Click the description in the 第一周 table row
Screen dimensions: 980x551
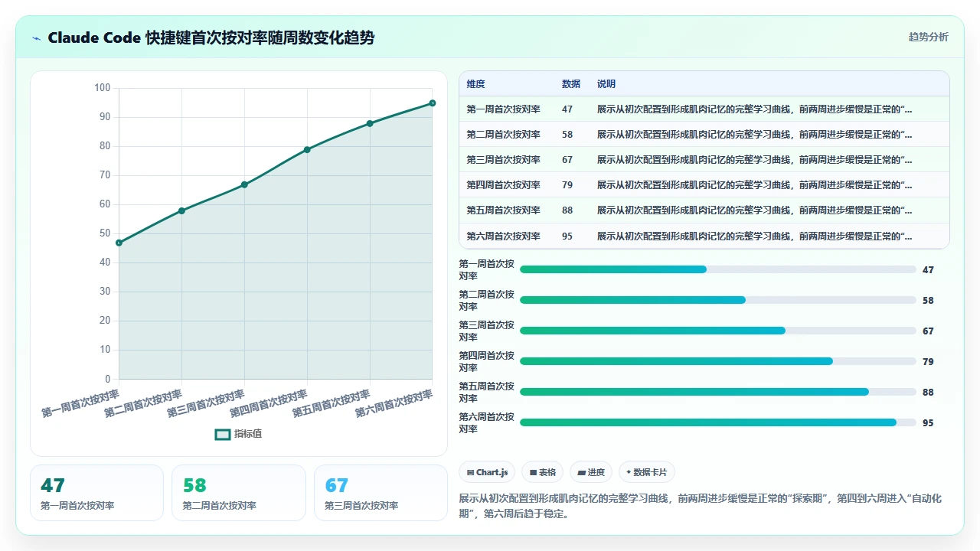(x=755, y=109)
